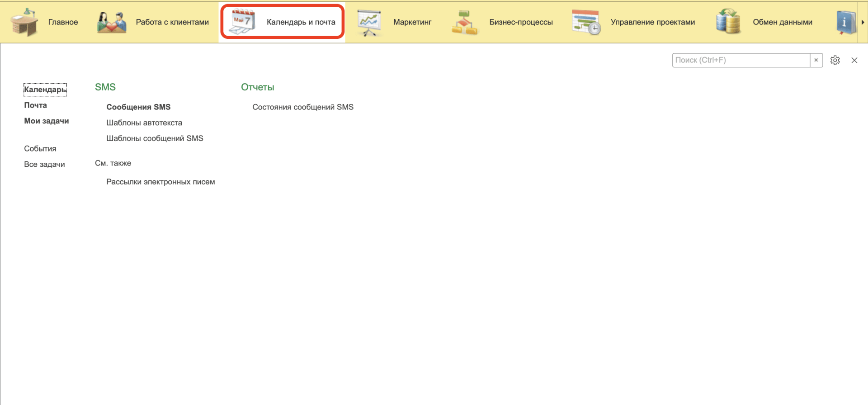Open Сообщения SMS item

point(138,107)
